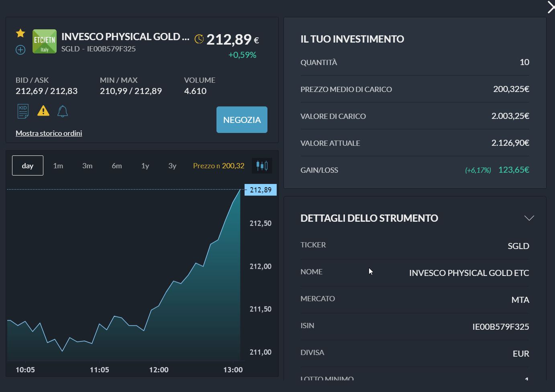Close the instrument detail panel

[551, 7]
